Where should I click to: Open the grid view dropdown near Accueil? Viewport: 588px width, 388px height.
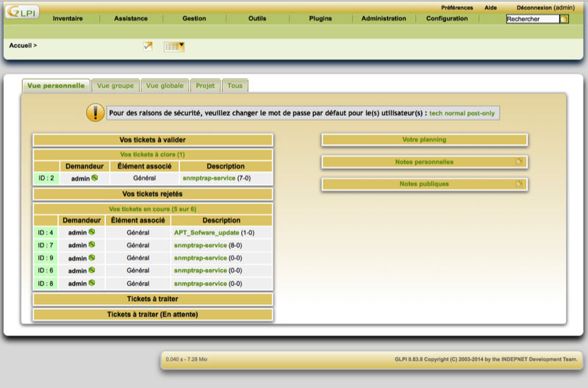coord(173,46)
